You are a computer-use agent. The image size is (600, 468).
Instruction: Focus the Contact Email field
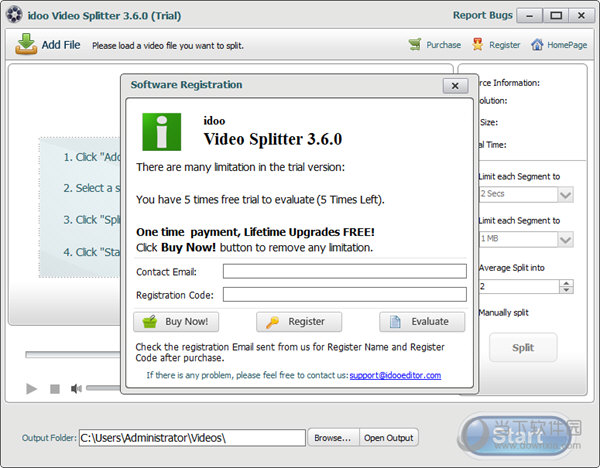[344, 271]
